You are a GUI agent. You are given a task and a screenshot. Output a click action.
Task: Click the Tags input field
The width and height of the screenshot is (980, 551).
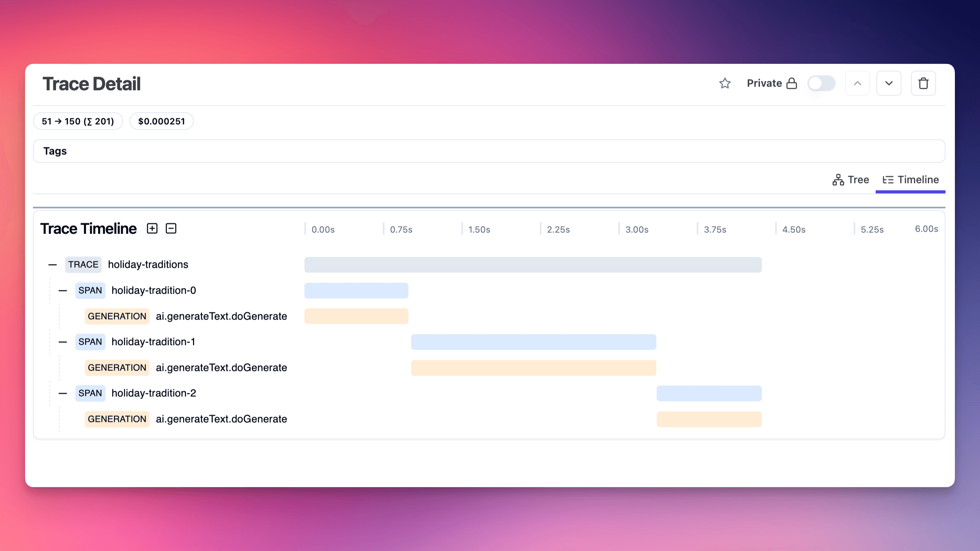pyautogui.click(x=489, y=150)
